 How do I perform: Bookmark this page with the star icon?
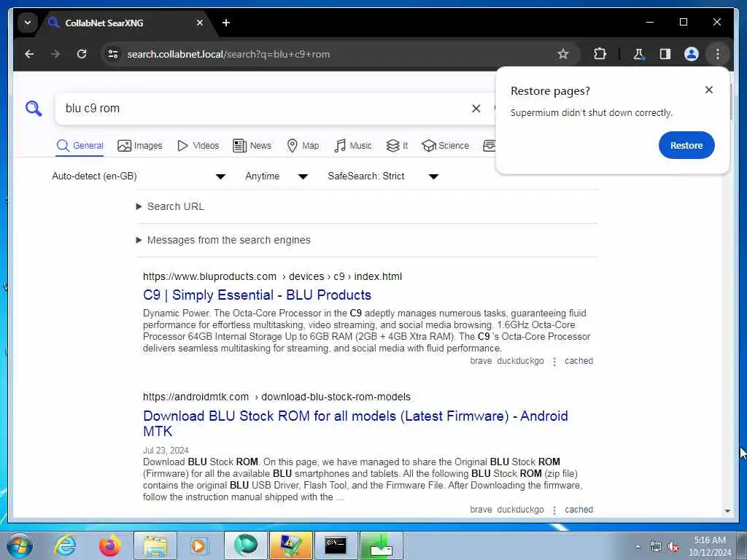pyautogui.click(x=562, y=54)
